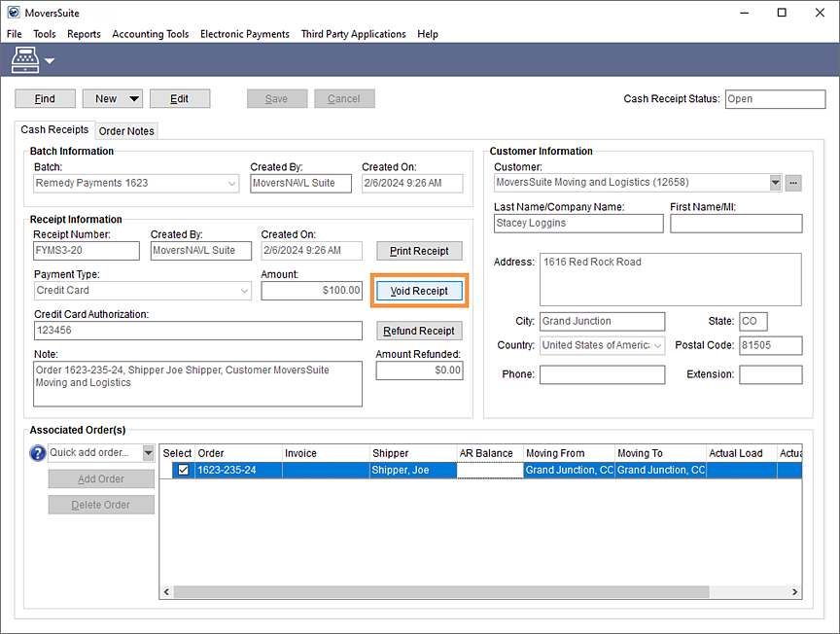This screenshot has height=634, width=840.
Task: Click the Refund Receipt button
Action: (x=419, y=331)
